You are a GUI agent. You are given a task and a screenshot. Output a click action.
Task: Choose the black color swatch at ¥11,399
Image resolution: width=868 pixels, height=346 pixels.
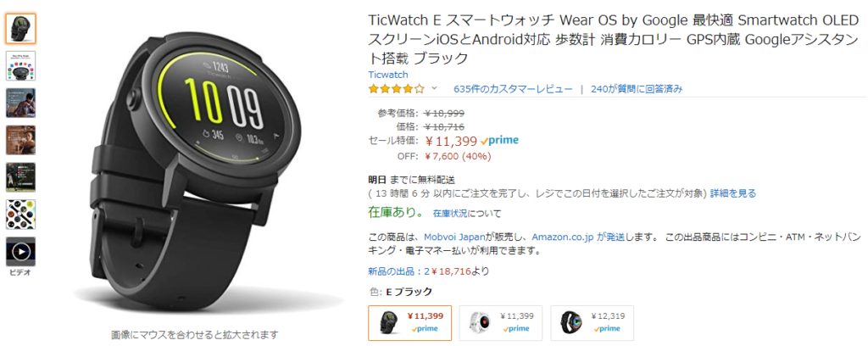coord(409,323)
